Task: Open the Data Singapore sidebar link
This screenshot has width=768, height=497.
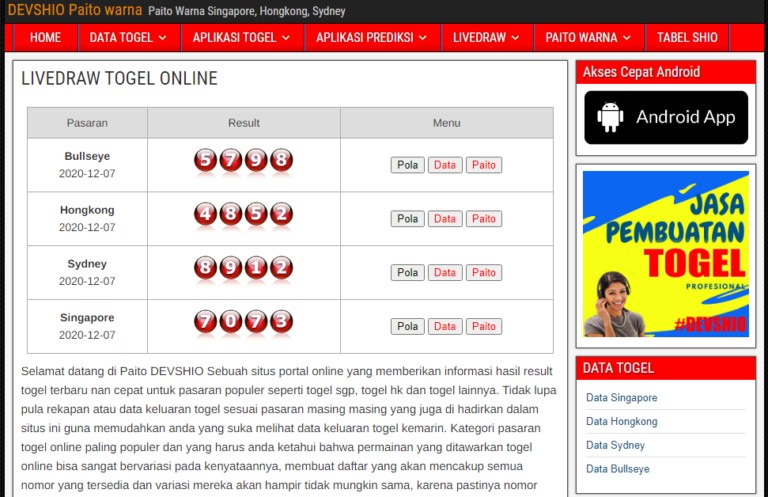Action: [x=622, y=398]
